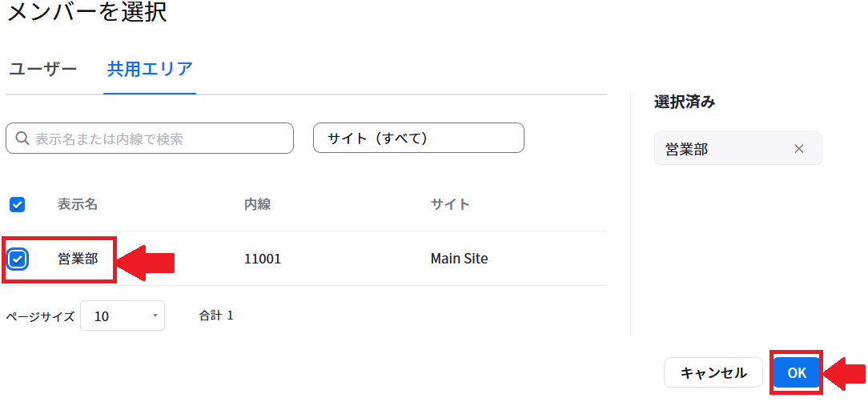Click the Main Site cell
The image size is (868, 402).
point(459,259)
